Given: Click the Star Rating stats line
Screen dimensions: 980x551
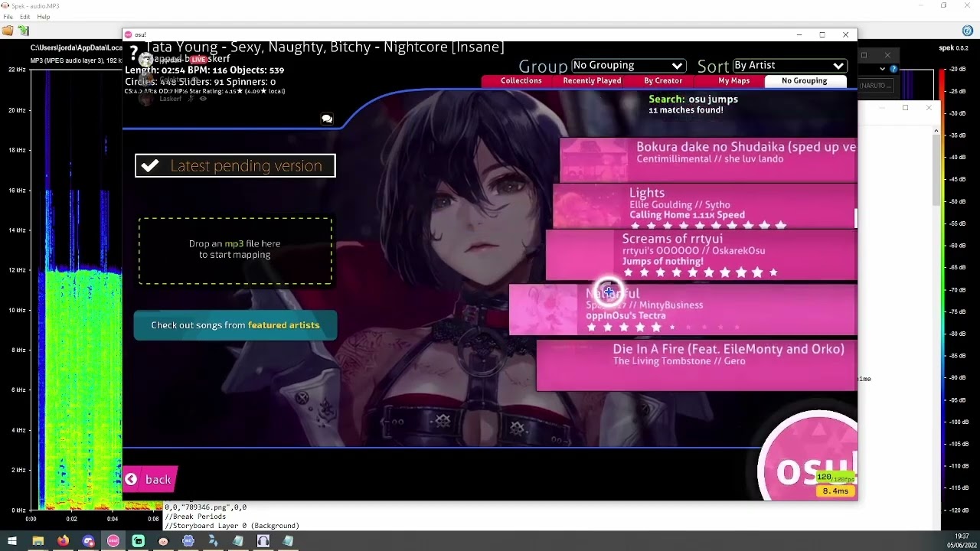Looking at the screenshot, I should (x=205, y=91).
